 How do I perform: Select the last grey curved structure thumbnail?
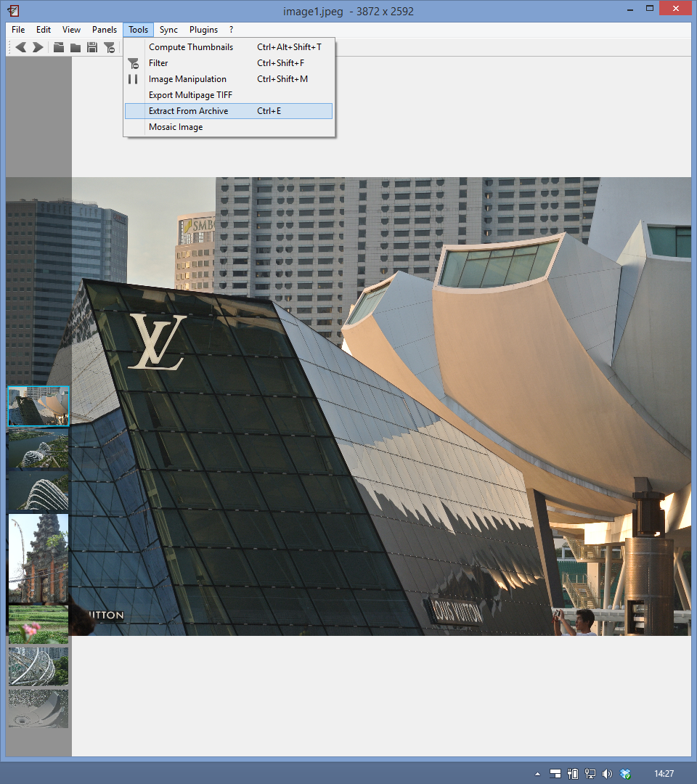click(x=38, y=709)
